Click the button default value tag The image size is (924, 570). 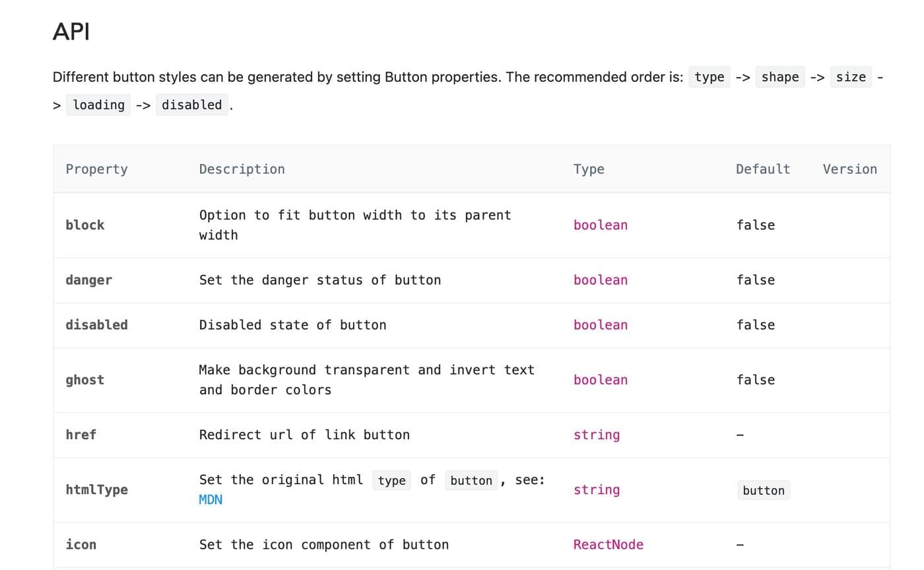764,491
